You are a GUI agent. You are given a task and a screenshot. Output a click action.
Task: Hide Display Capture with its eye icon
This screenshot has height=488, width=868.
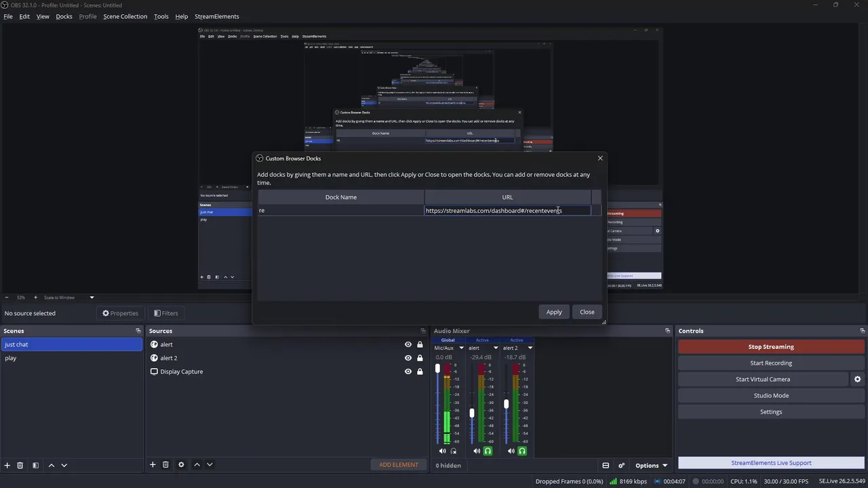[x=408, y=371]
